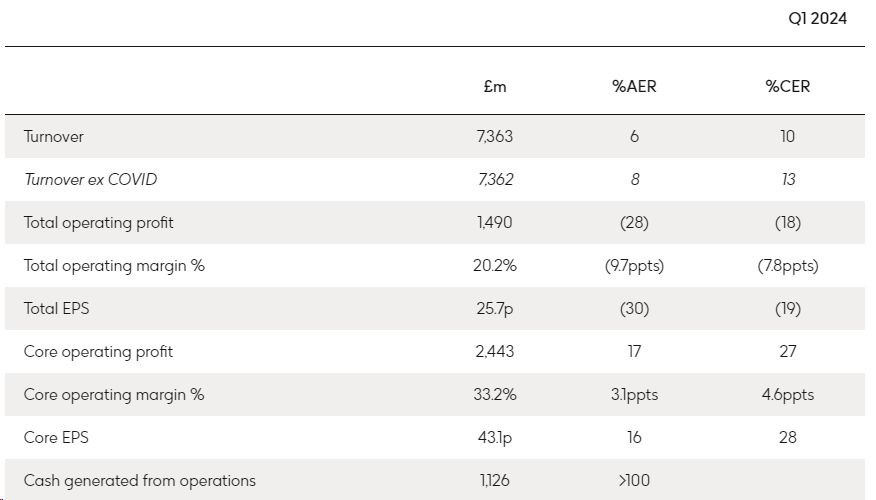876x500 pixels.
Task: Click the 4.6ppts CER value
Action: (787, 395)
